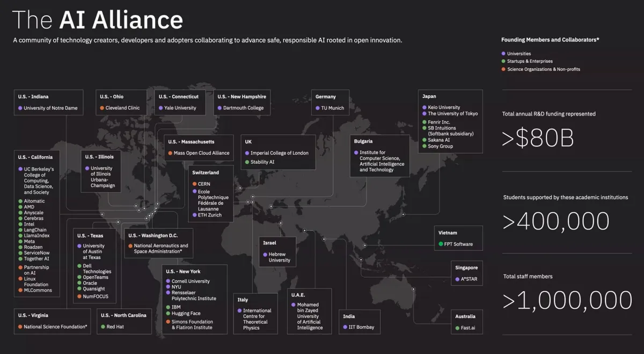Select Dartmouth College in New Hampshire box
The image size is (644, 354).
pyautogui.click(x=243, y=108)
